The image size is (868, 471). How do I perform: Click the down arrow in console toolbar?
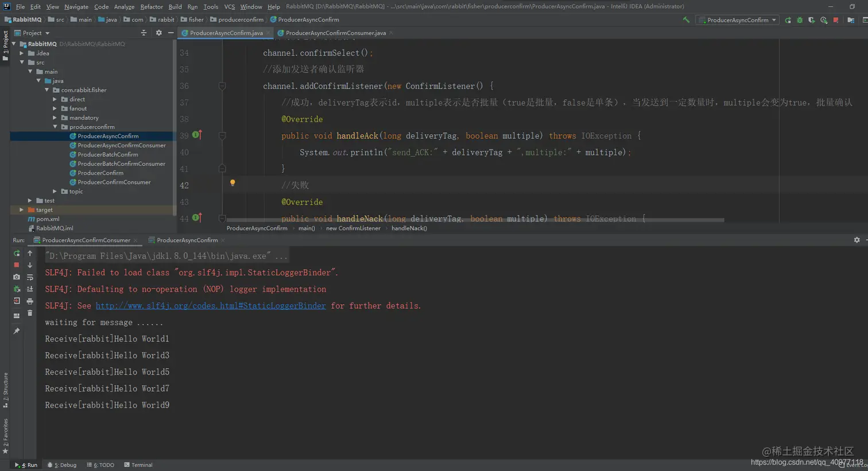coord(30,265)
